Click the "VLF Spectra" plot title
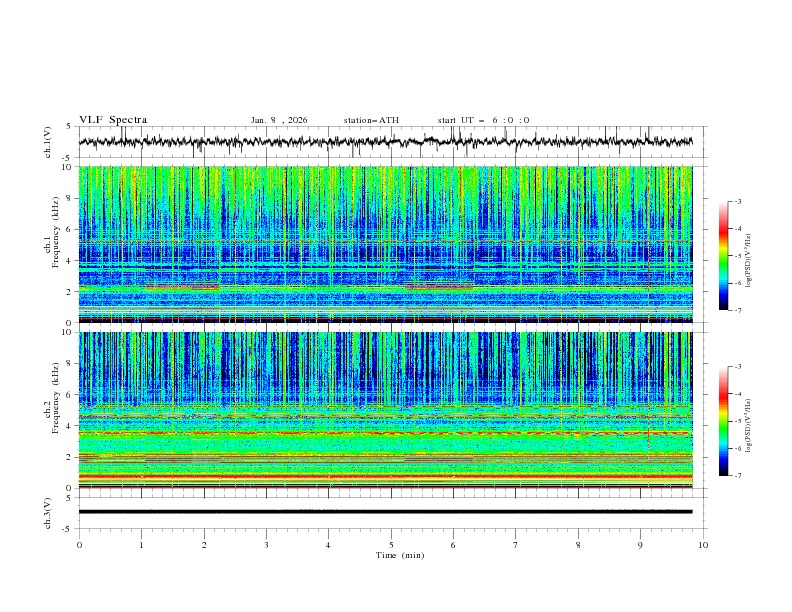 pyautogui.click(x=113, y=120)
